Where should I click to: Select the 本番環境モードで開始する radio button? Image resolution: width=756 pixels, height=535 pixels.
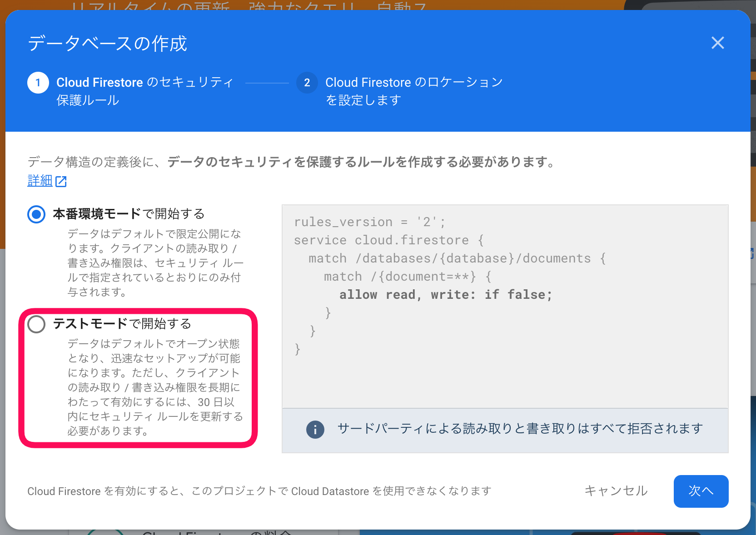click(36, 214)
